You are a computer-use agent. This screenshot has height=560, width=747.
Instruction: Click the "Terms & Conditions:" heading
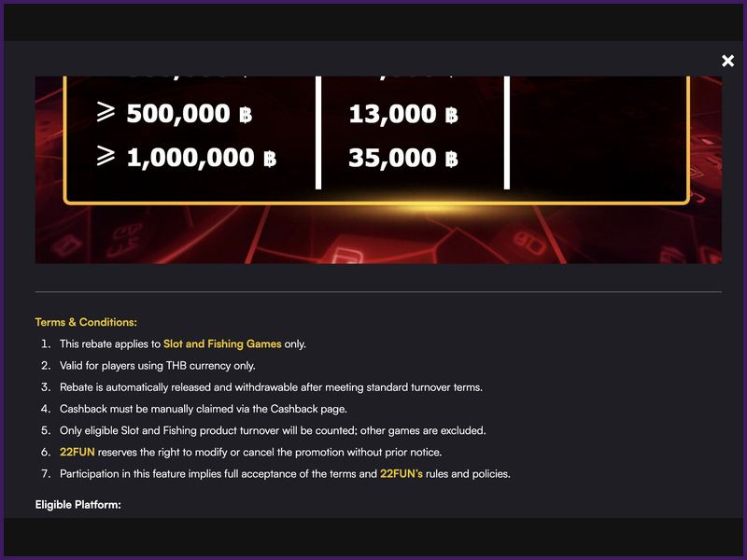pos(86,322)
